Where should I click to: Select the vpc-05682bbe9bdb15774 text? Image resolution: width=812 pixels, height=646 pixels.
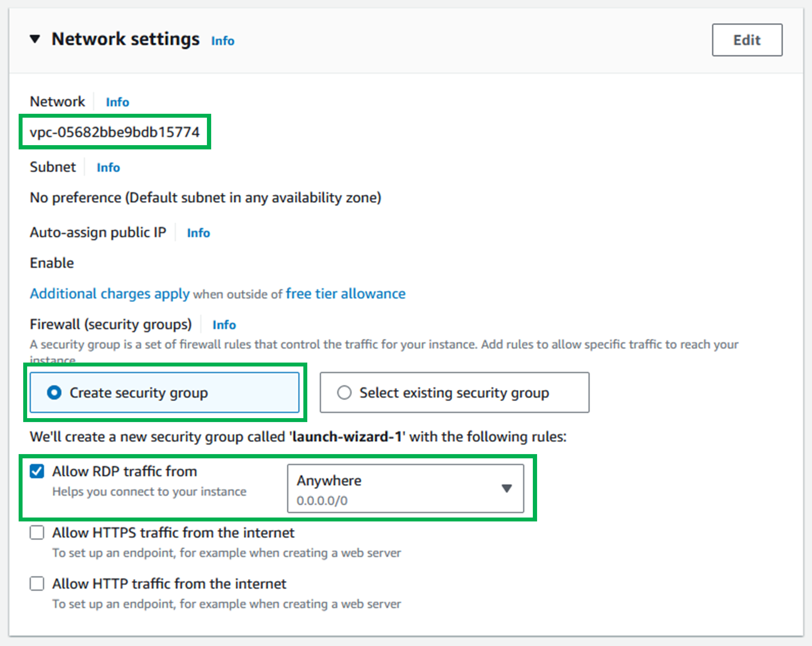[x=114, y=132]
